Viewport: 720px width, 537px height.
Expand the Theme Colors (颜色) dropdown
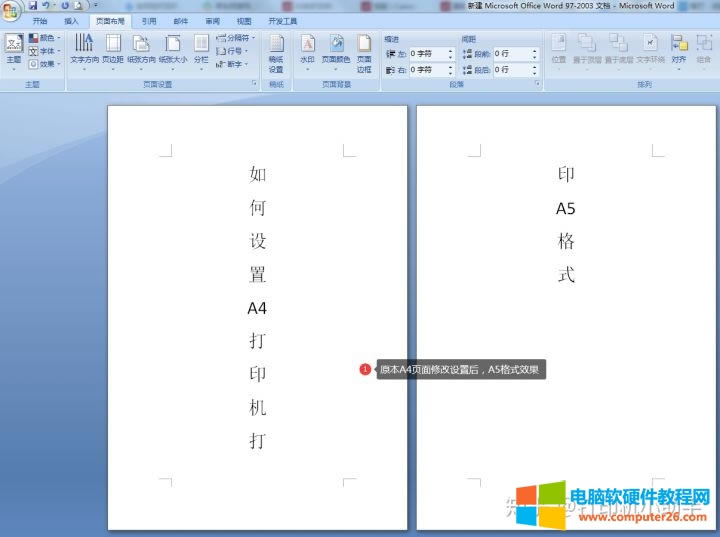[x=44, y=38]
